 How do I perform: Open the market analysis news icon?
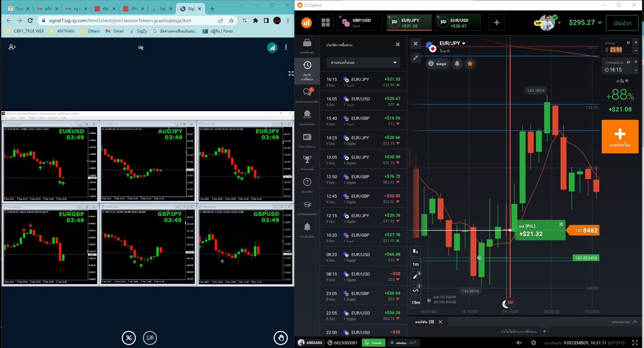click(x=307, y=138)
